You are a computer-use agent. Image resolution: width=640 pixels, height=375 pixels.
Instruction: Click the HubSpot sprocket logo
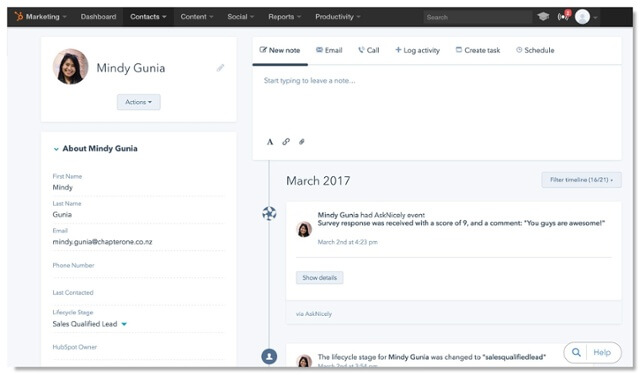click(19, 16)
